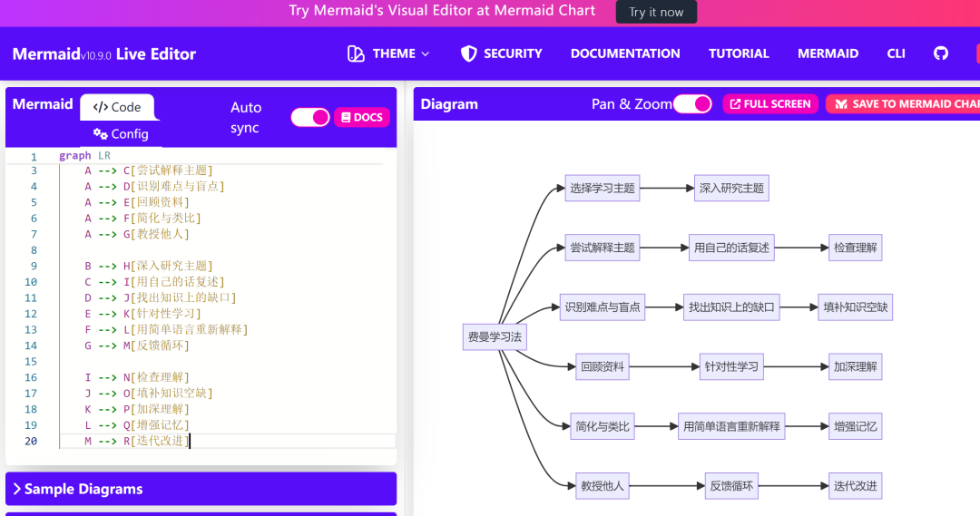Click the Diagram panel title

[x=449, y=103]
